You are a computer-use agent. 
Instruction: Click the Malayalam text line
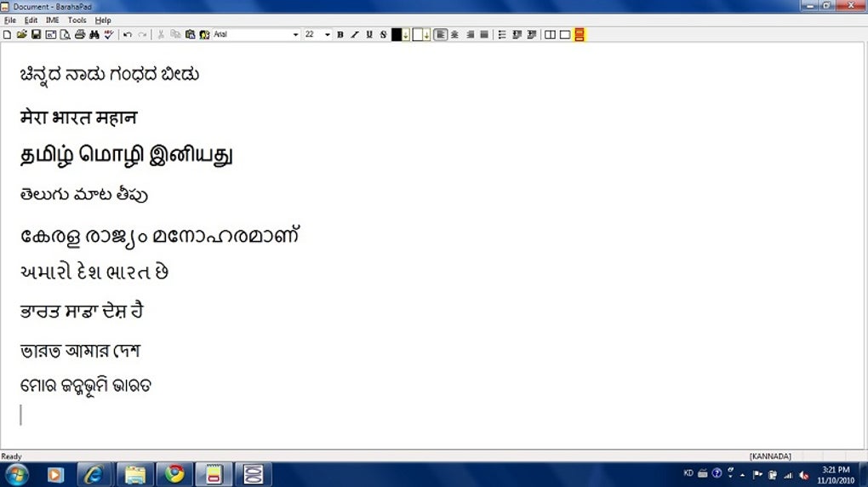(x=159, y=237)
